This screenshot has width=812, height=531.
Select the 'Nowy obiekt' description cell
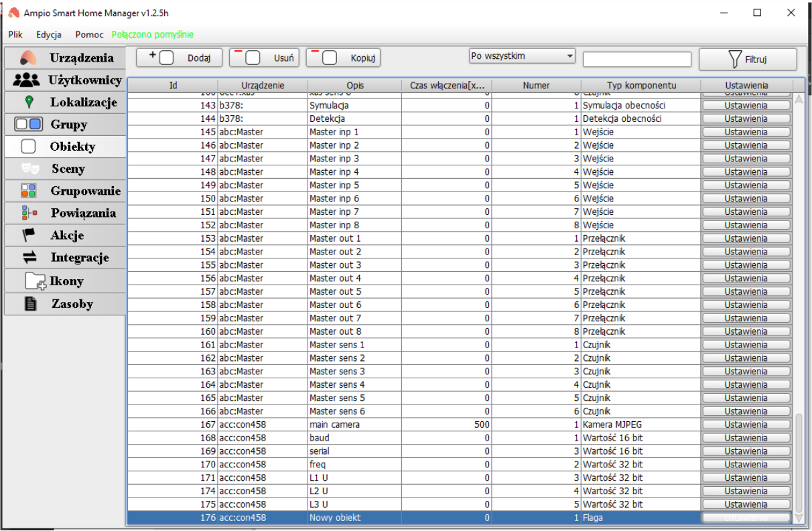point(355,518)
